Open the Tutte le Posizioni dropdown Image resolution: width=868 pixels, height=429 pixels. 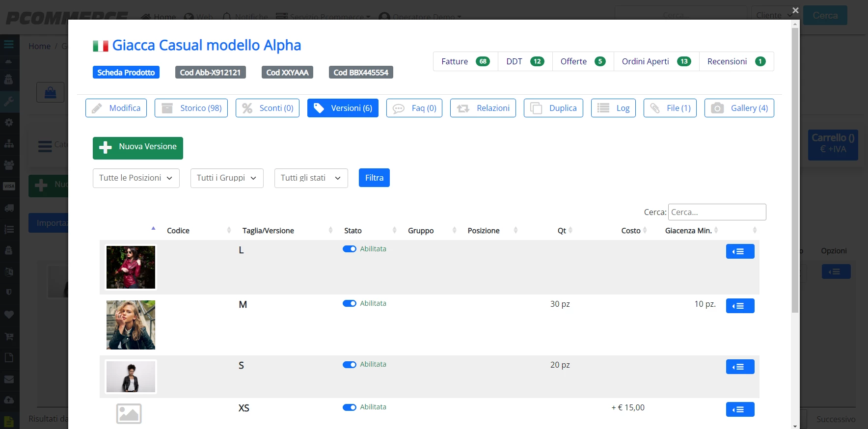coord(136,178)
